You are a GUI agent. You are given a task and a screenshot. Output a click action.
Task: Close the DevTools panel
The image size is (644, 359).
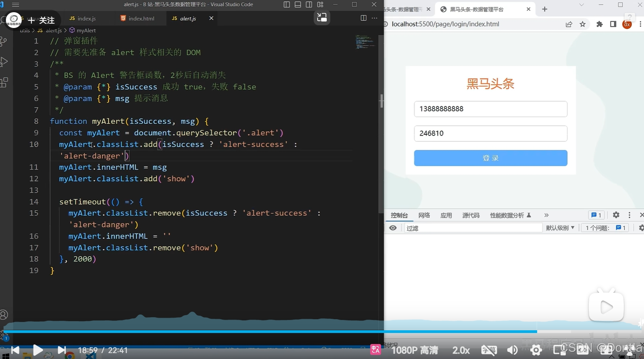point(641,215)
